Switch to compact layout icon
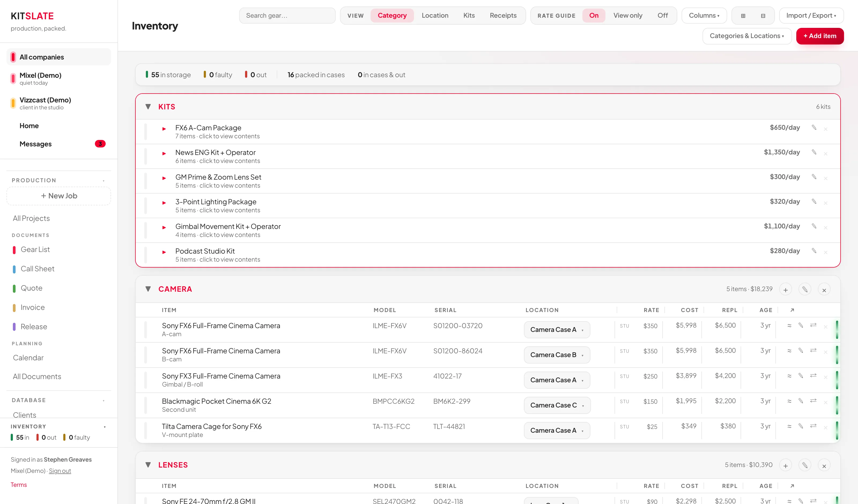Screen dimensions: 858x504 [763, 16]
